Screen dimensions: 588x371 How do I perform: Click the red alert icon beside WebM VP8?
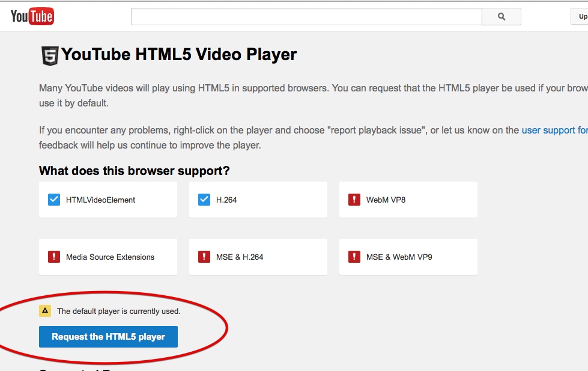[x=354, y=200]
